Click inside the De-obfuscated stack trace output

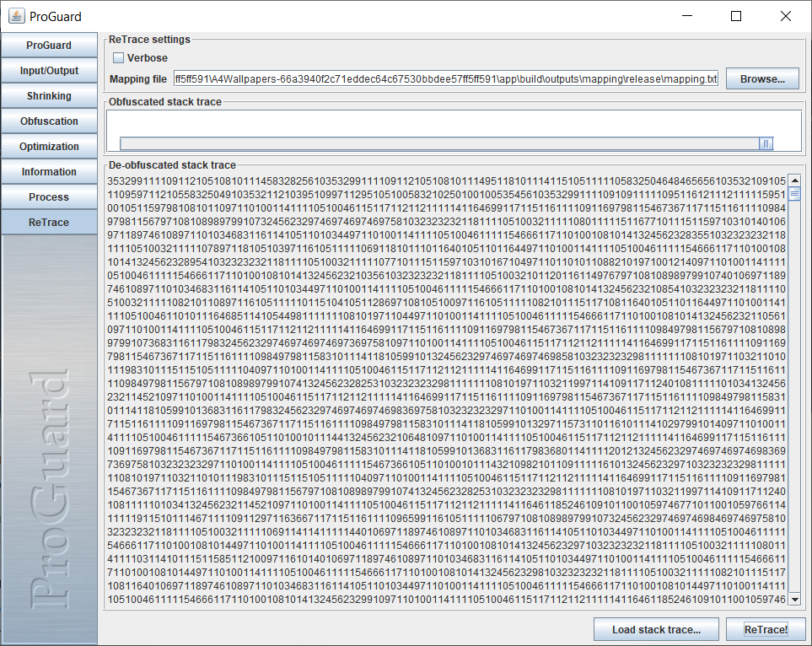click(446, 390)
